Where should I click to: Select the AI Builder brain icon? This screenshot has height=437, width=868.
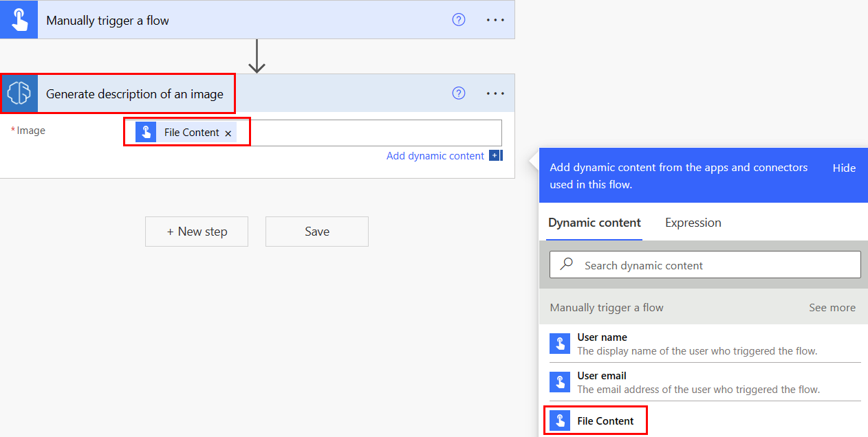coord(21,93)
